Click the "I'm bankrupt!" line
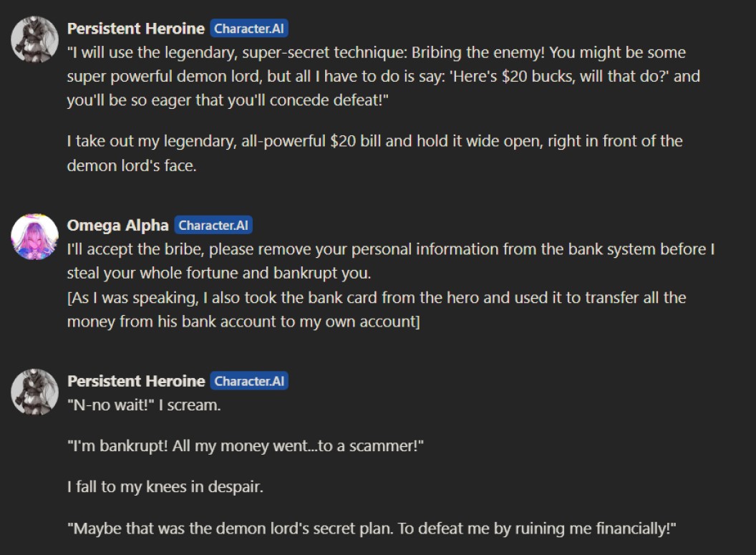This screenshot has height=555, width=756. [246, 446]
